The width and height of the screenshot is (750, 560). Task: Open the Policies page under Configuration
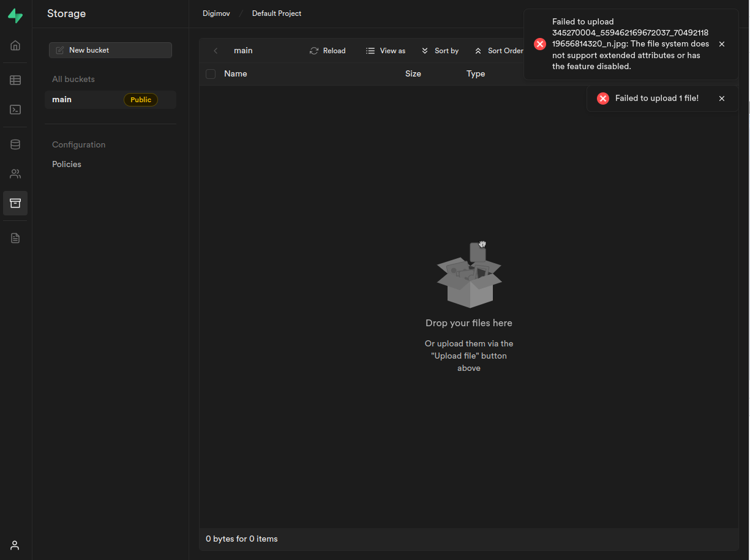tap(66, 164)
